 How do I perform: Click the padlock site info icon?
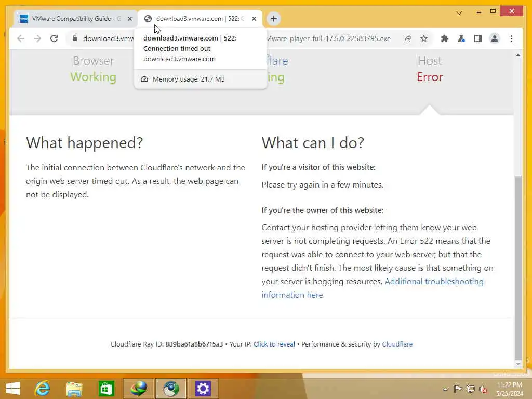coord(75,38)
